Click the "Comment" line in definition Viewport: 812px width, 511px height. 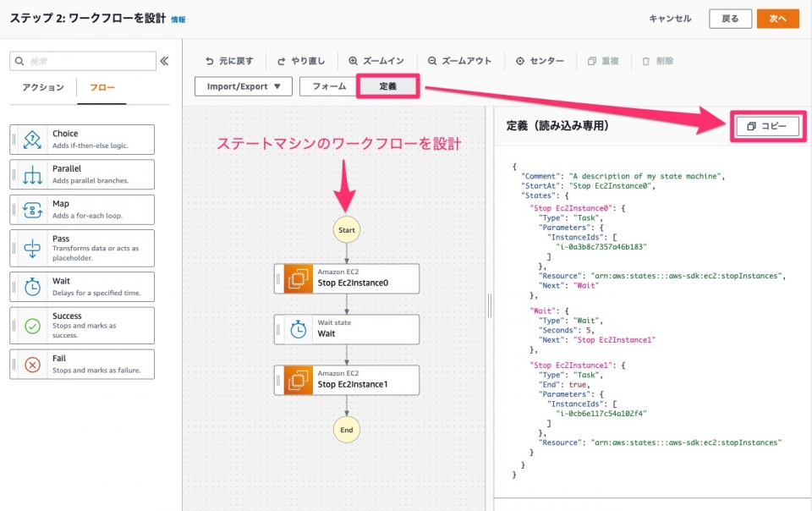click(623, 176)
